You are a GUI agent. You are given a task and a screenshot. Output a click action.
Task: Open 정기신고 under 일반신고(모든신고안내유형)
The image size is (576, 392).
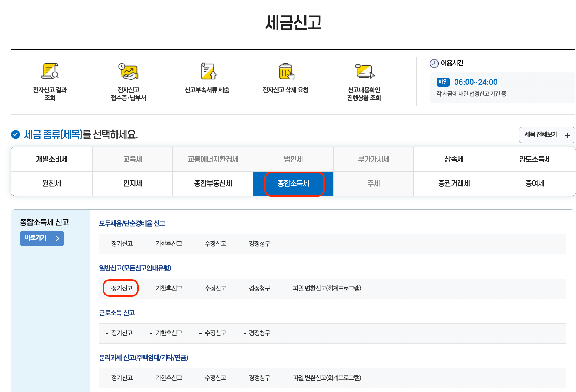coord(122,288)
